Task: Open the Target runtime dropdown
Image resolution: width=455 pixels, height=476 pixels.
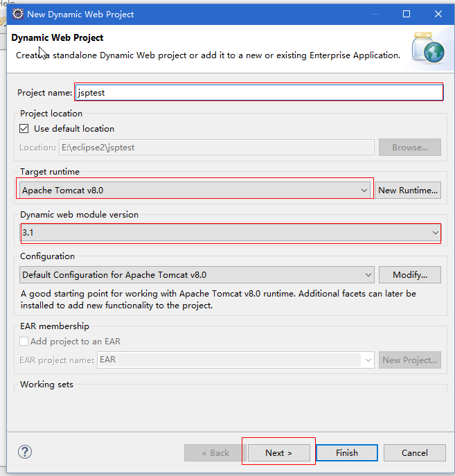Action: [x=195, y=191]
